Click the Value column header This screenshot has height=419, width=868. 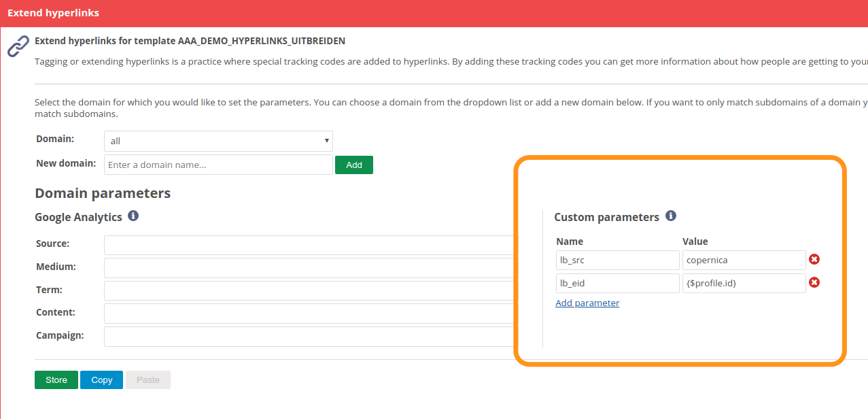pos(695,241)
